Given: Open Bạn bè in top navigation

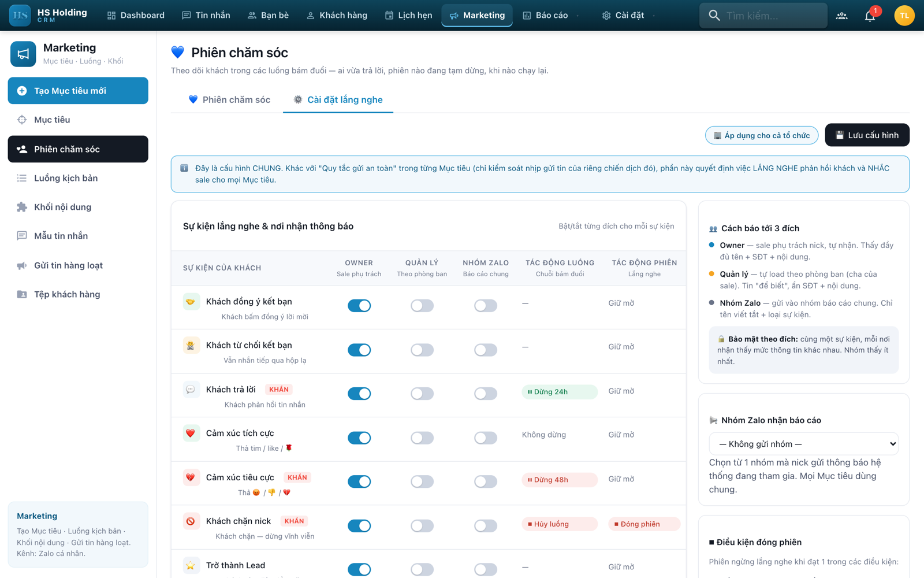Looking at the screenshot, I should coord(268,16).
